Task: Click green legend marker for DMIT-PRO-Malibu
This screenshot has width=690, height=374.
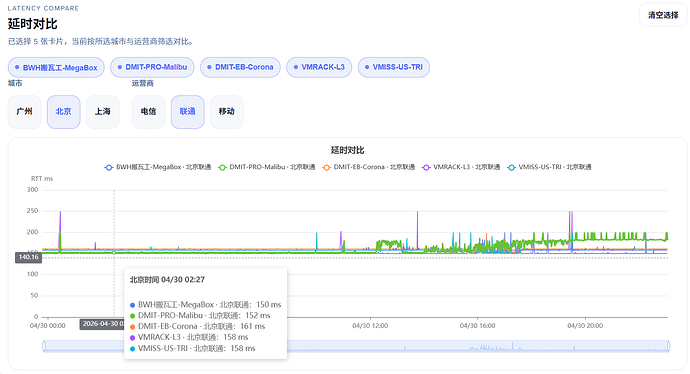Action: coord(222,168)
